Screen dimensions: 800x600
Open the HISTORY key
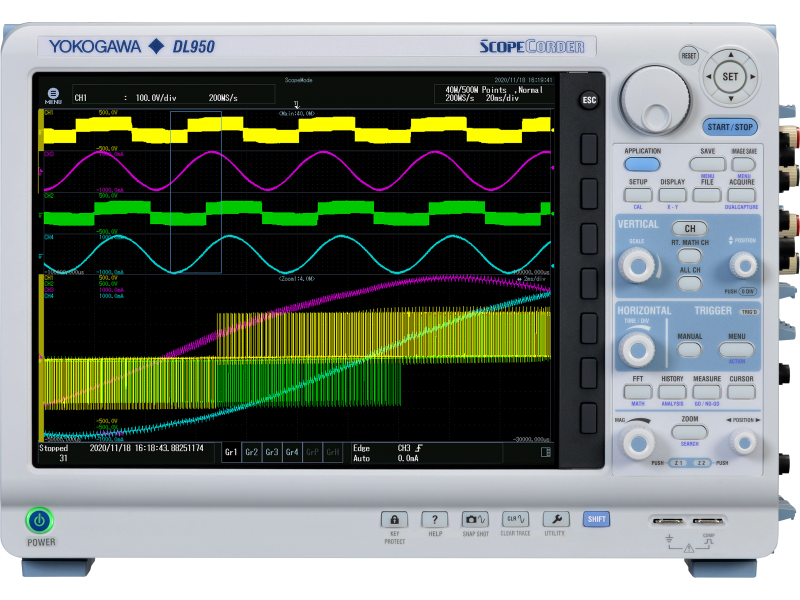point(672,392)
